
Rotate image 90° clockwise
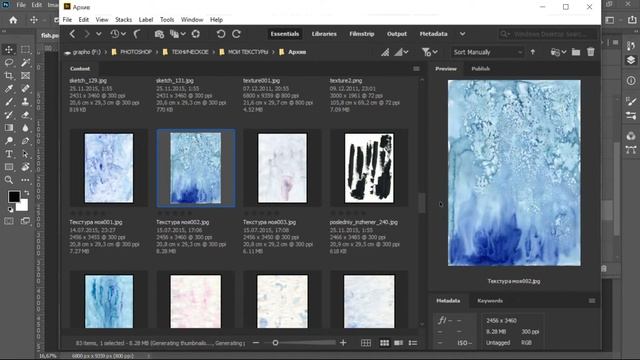[x=236, y=34]
